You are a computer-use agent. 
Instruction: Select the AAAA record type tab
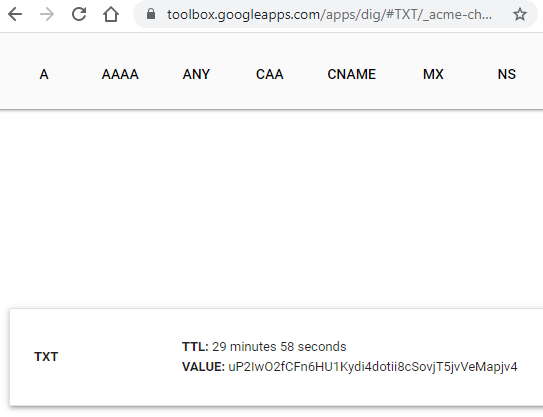tap(120, 74)
